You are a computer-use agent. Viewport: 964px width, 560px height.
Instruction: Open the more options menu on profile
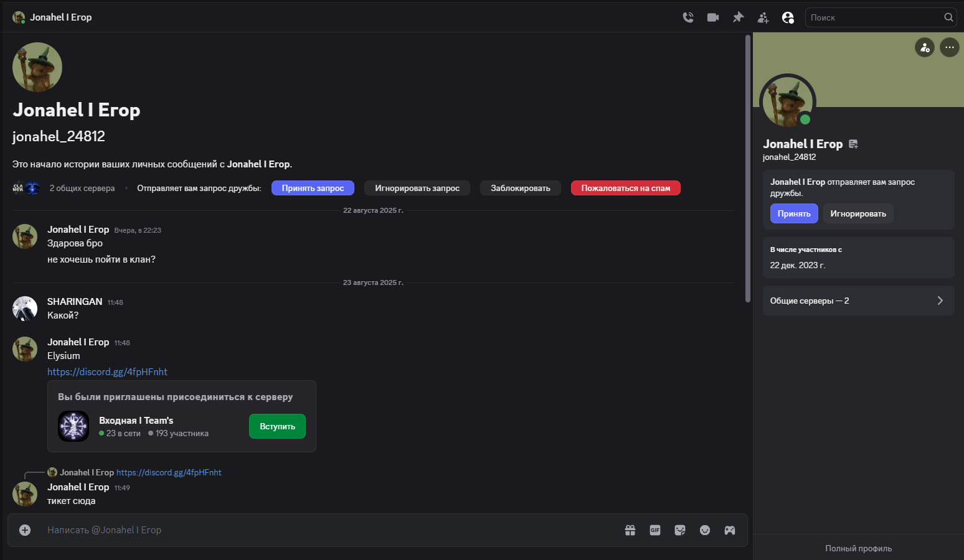click(950, 47)
